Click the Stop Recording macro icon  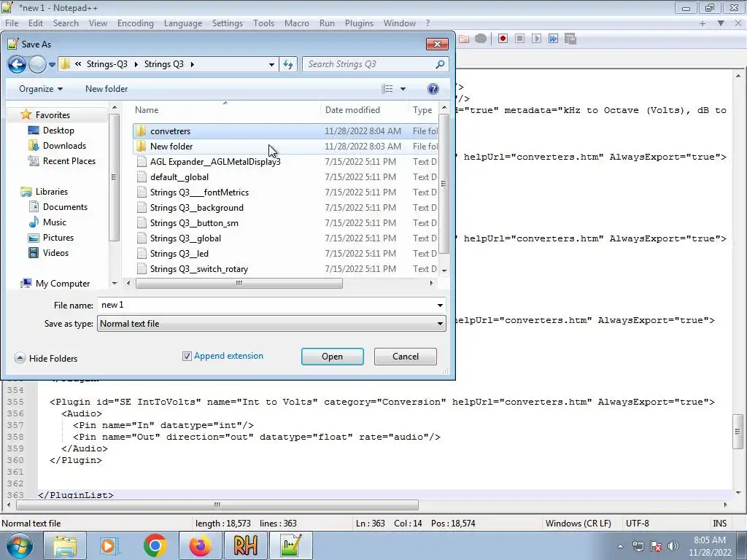519,39
